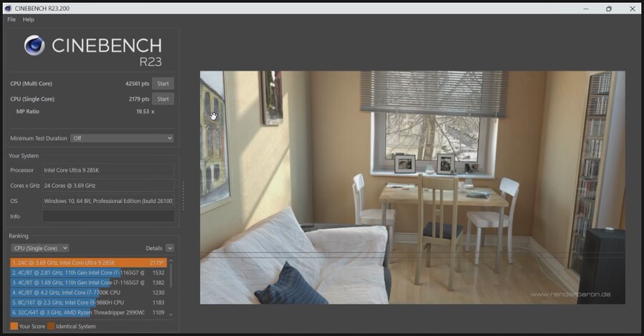This screenshot has width=644, height=336.
Task: Click the orange Your Score legend swatch
Action: tap(14, 327)
